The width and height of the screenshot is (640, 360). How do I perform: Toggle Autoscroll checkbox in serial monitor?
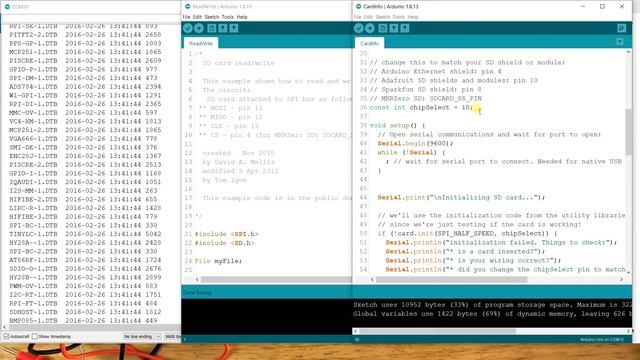click(6, 336)
